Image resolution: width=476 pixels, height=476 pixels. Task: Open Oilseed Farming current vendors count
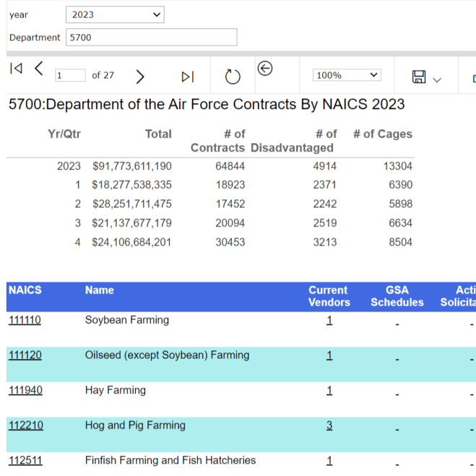[329, 355]
